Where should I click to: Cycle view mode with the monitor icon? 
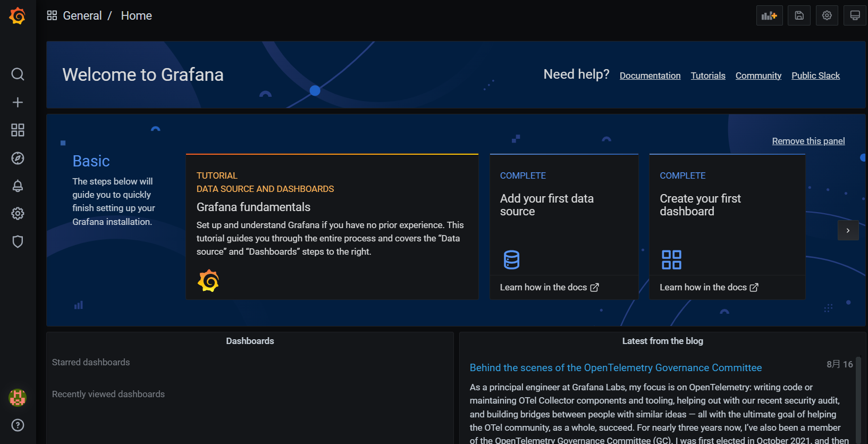pyautogui.click(x=855, y=15)
